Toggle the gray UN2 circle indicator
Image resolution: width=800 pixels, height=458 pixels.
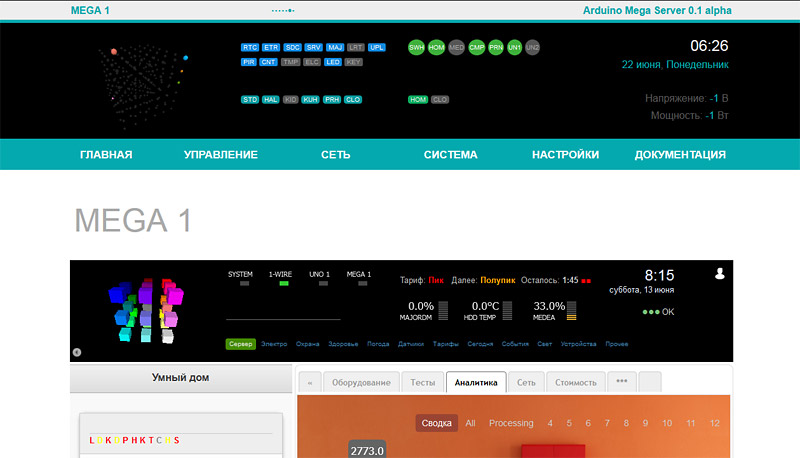(532, 47)
